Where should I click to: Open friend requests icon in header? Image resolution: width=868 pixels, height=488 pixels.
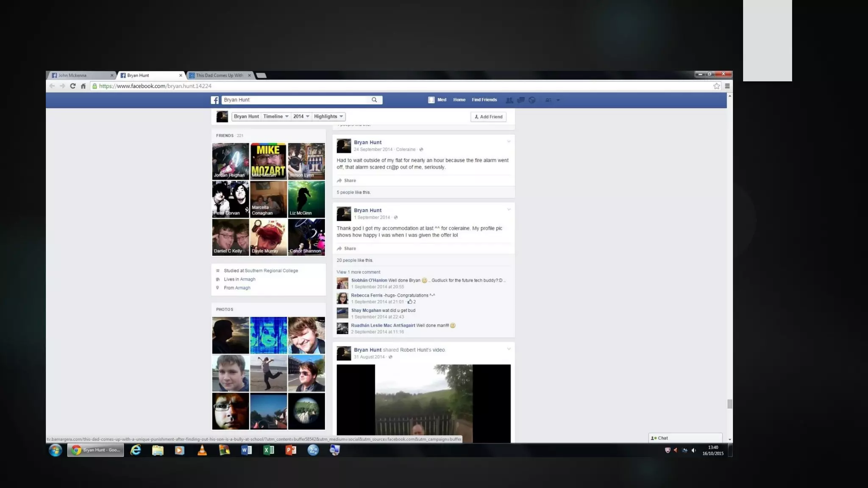(509, 100)
